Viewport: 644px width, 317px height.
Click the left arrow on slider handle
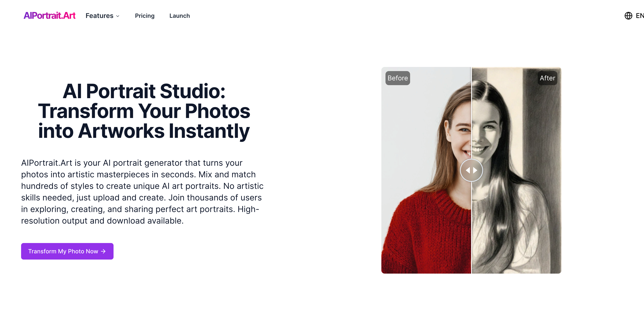click(468, 170)
